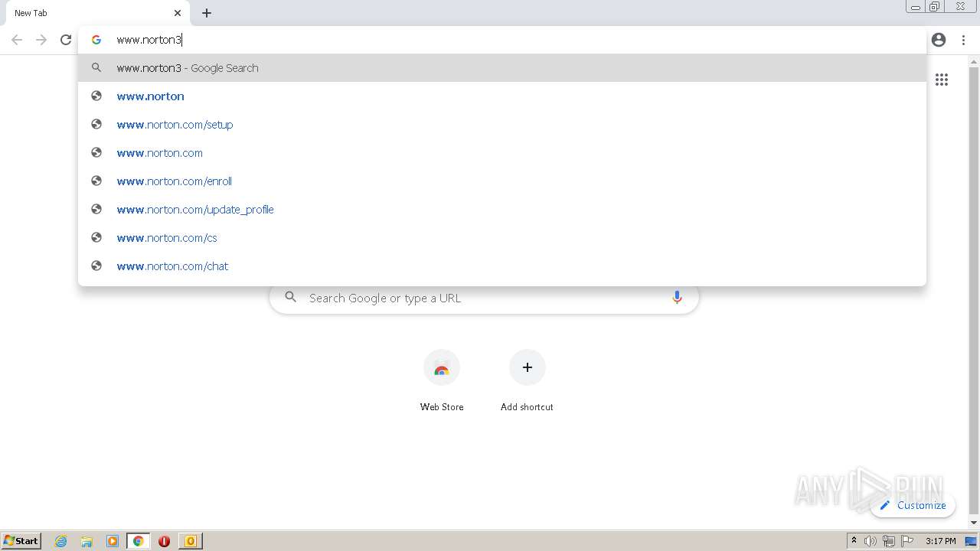Click the volume speaker tray icon
980x551 pixels.
[871, 541]
